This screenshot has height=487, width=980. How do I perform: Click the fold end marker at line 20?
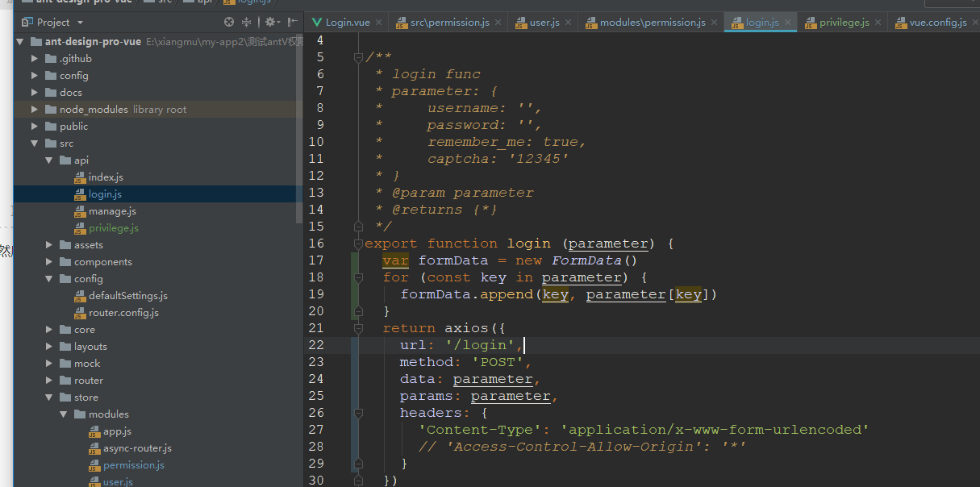pyautogui.click(x=358, y=311)
